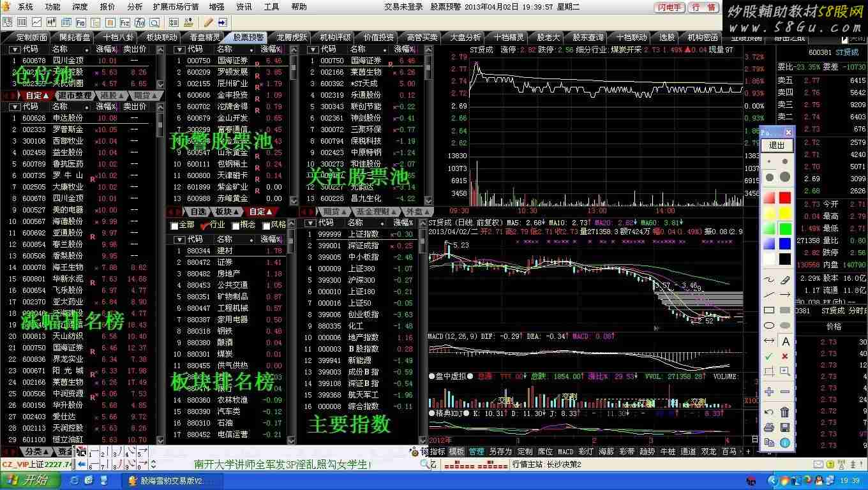This screenshot has height=490, width=868.
Task: Select the arrow drawing tool
Action: point(785,295)
